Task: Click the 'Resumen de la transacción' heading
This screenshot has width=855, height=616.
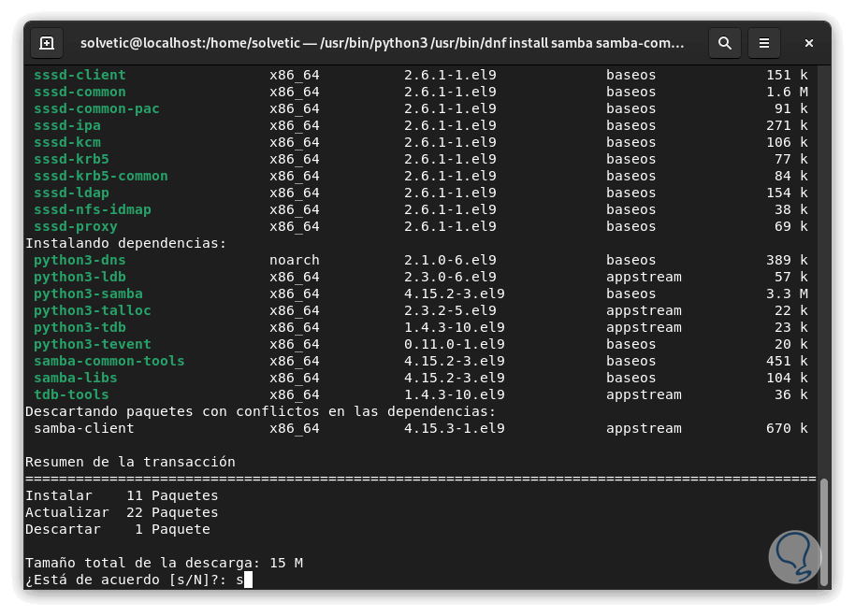Action: click(130, 462)
